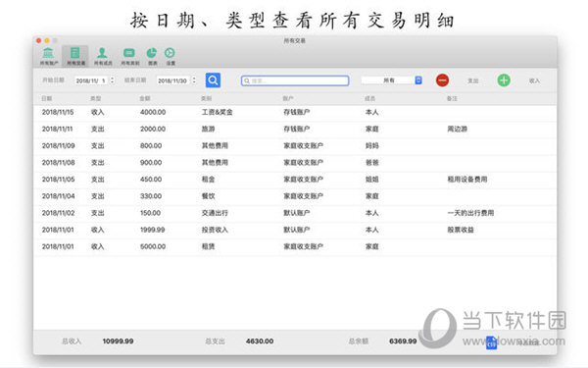Open the 设置 (settings) toolbar icon
The width and height of the screenshot is (588, 368).
click(171, 56)
